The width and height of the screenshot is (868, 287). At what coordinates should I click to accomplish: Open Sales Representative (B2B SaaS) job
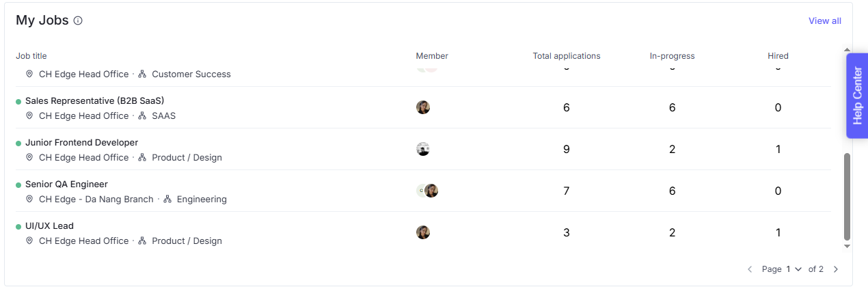coord(94,100)
